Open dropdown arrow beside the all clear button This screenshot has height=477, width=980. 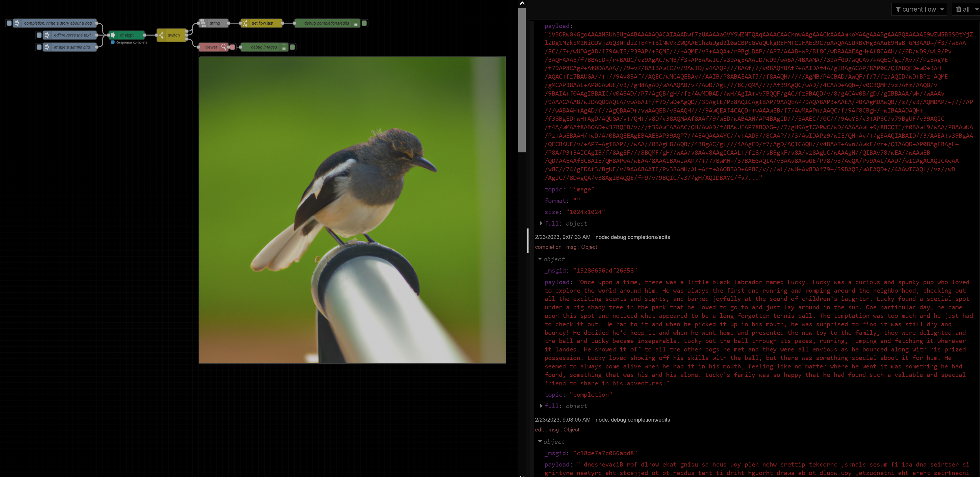pyautogui.click(x=976, y=10)
